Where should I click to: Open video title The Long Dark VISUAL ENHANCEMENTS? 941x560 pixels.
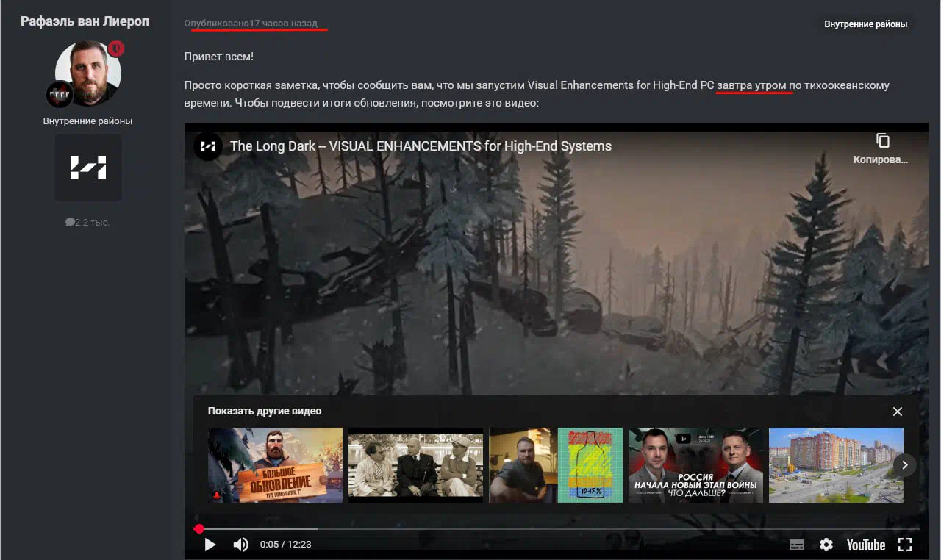tap(421, 146)
